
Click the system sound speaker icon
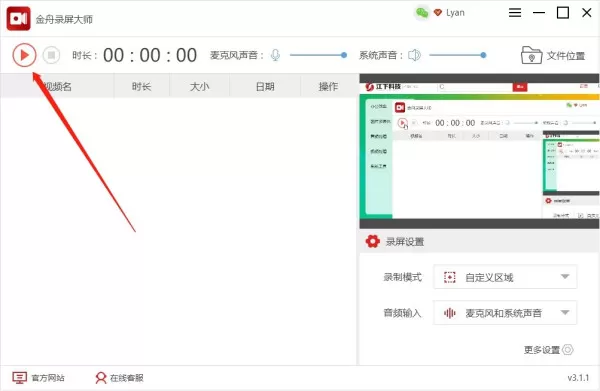(x=414, y=55)
